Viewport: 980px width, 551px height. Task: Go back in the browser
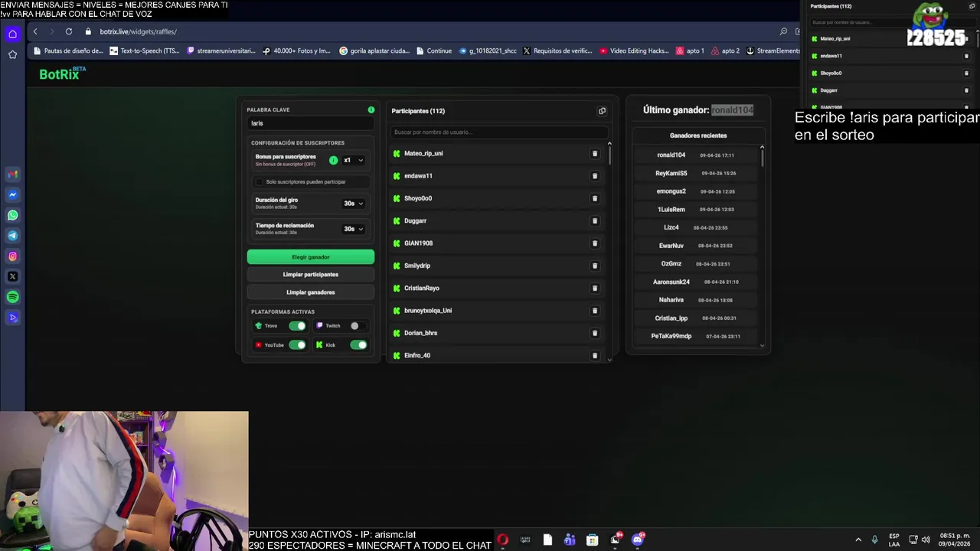[x=35, y=31]
